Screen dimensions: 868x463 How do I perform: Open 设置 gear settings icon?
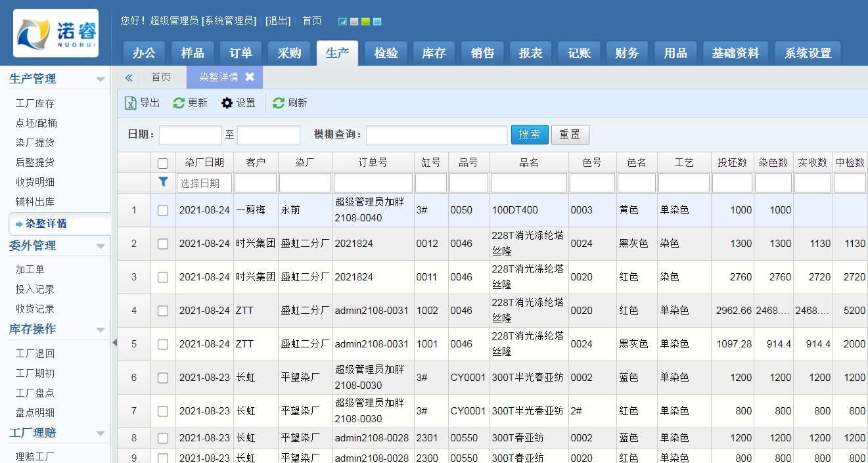(x=227, y=103)
